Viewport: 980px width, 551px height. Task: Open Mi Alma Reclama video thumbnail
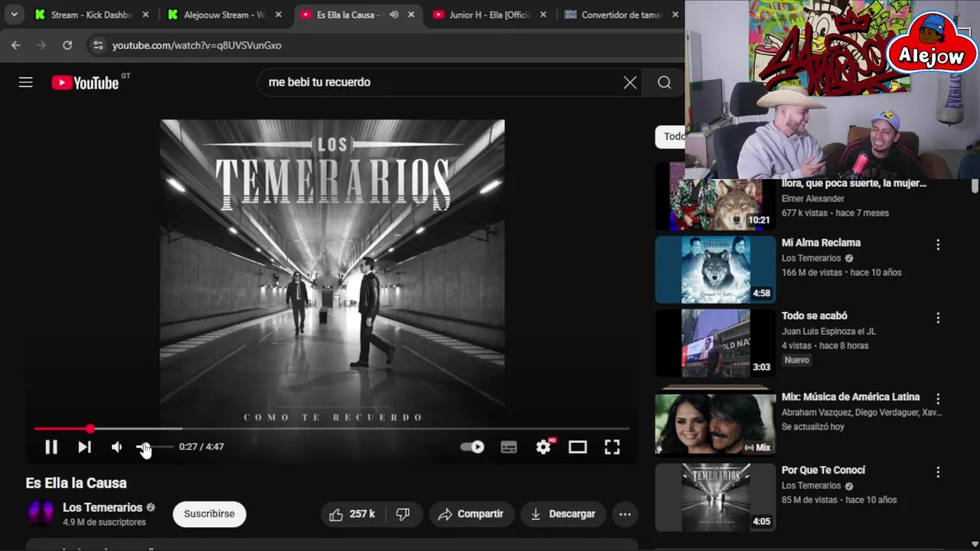[x=715, y=269]
